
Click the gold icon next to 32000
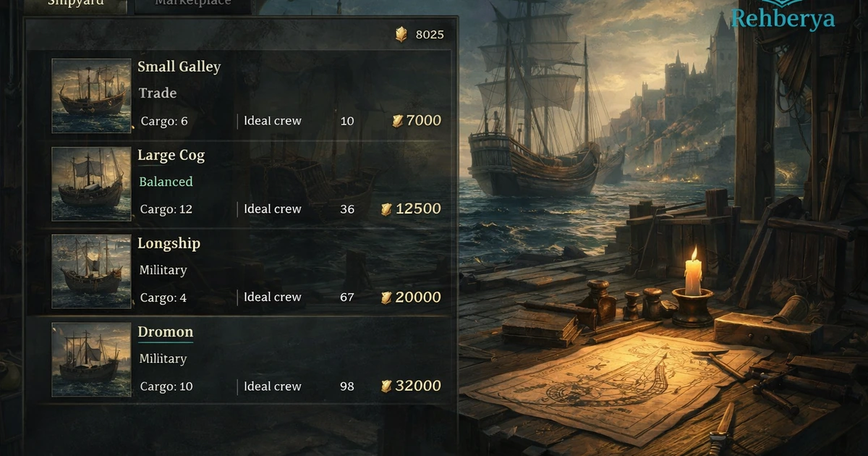point(387,386)
